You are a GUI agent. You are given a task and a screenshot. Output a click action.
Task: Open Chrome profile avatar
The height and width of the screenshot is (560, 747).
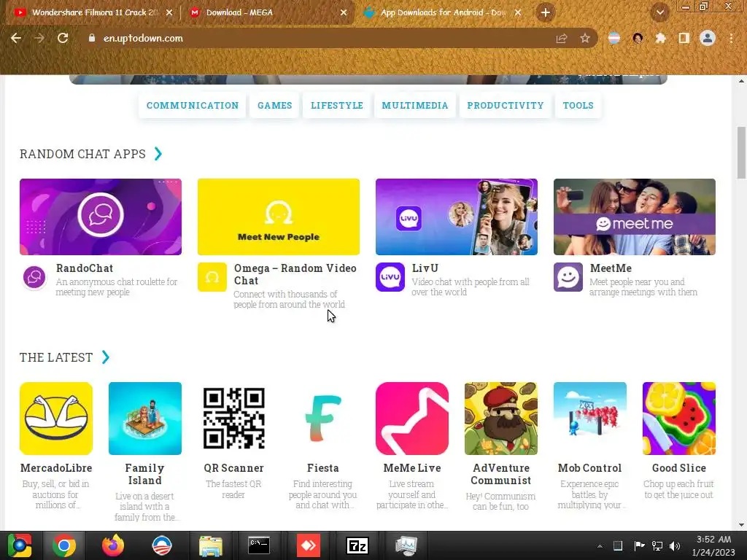[708, 38]
